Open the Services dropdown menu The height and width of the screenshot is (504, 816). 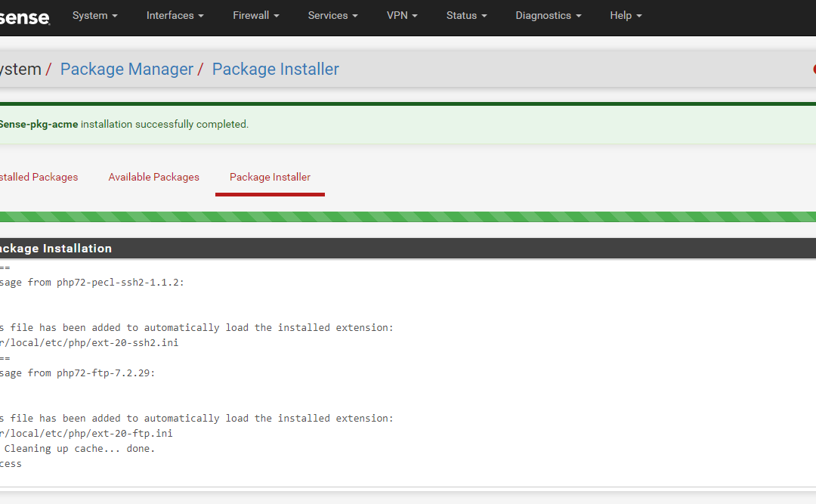[x=333, y=16]
